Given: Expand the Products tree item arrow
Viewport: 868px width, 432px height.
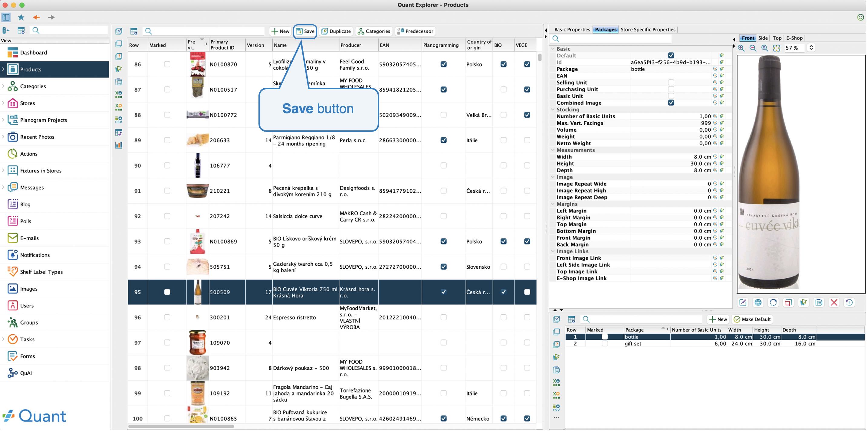Looking at the screenshot, I should [3, 69].
